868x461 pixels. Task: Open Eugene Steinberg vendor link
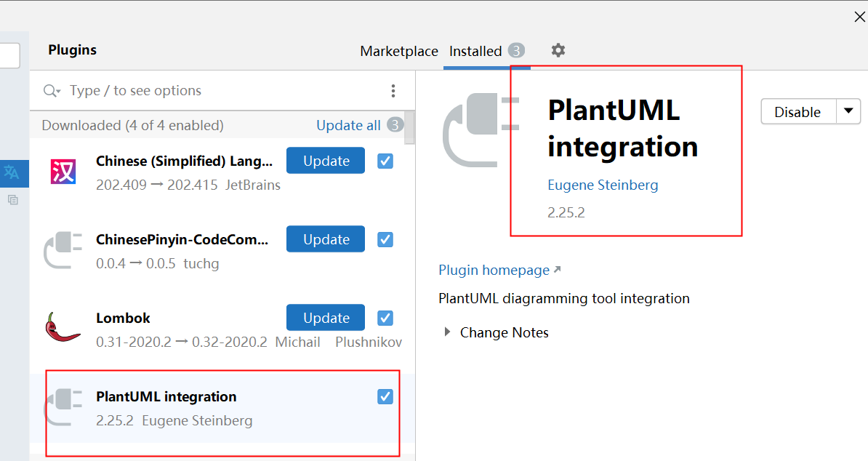[x=603, y=185]
